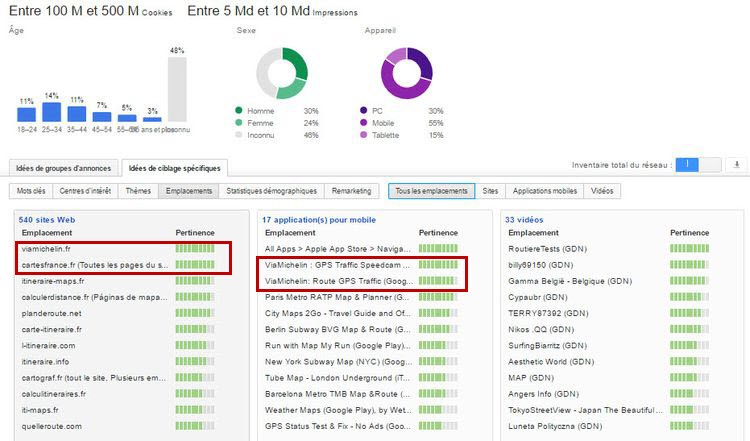Click the 25-34 age bar
The height and width of the screenshot is (441, 750).
[52, 112]
